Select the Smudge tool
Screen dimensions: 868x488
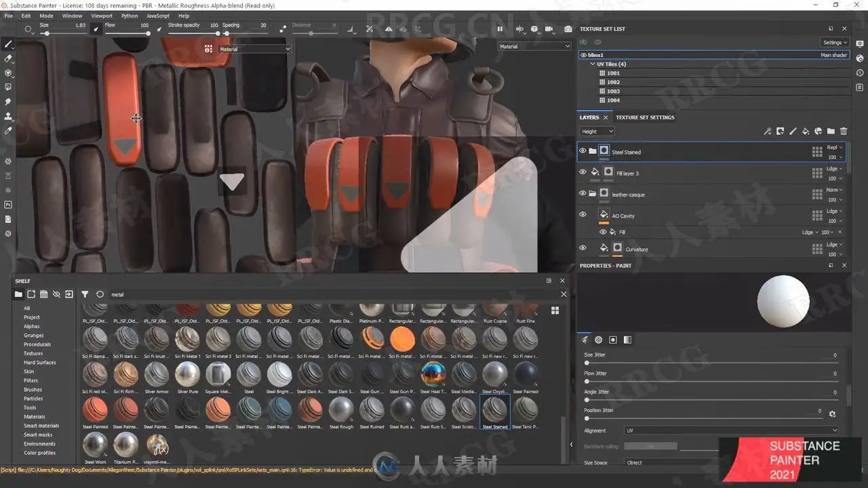pyautogui.click(x=8, y=102)
